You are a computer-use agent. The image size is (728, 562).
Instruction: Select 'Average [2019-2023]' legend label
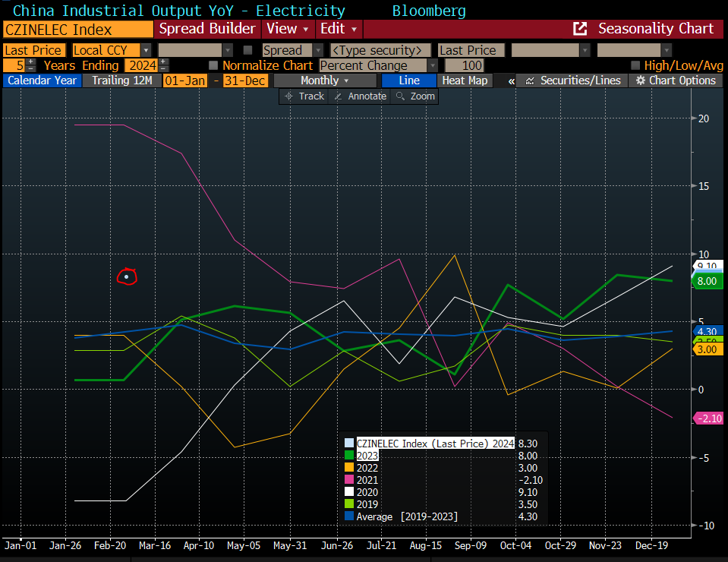[407, 516]
